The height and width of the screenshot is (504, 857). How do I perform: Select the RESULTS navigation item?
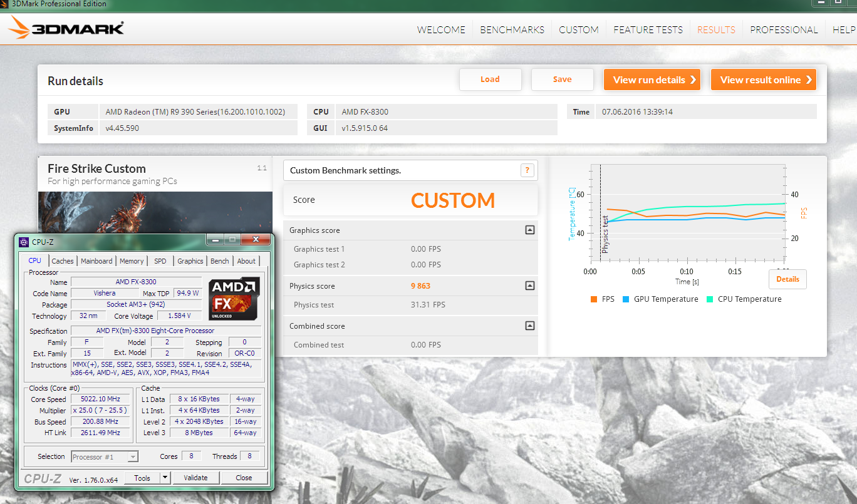(716, 29)
